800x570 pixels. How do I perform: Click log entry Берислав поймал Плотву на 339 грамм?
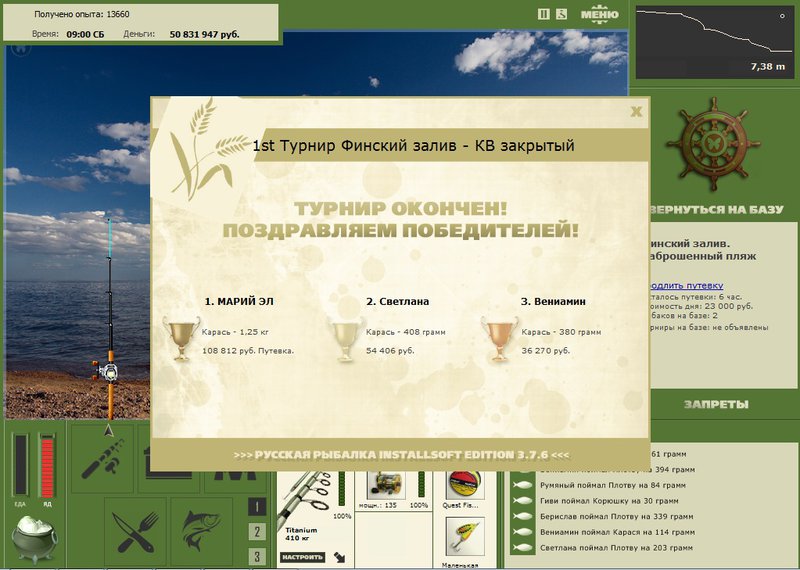tap(616, 516)
